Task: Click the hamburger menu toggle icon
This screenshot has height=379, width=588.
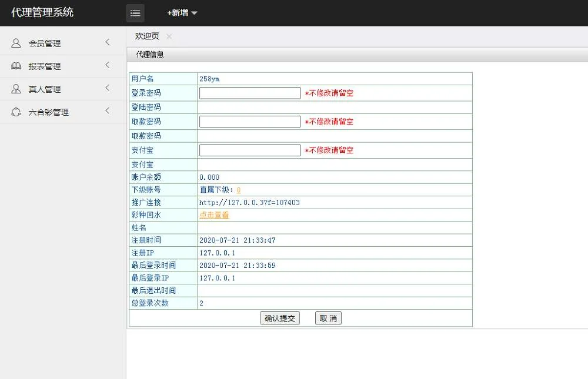Action: point(135,13)
